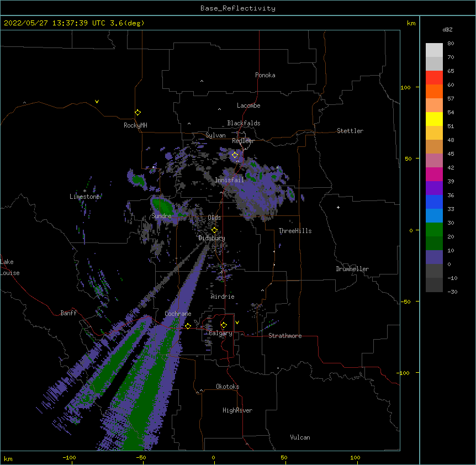
Task: Select the tan-orange 48 dBZ legend swatch
Action: (x=434, y=146)
